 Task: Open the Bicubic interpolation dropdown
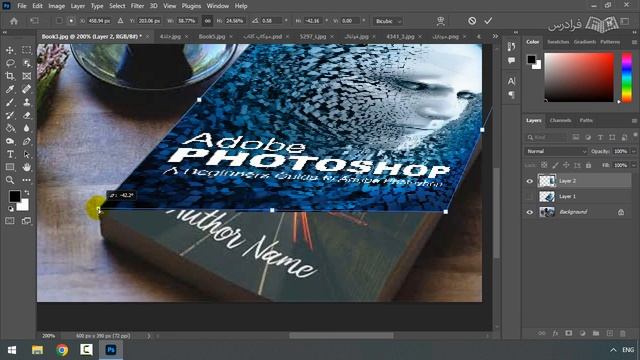coord(388,21)
